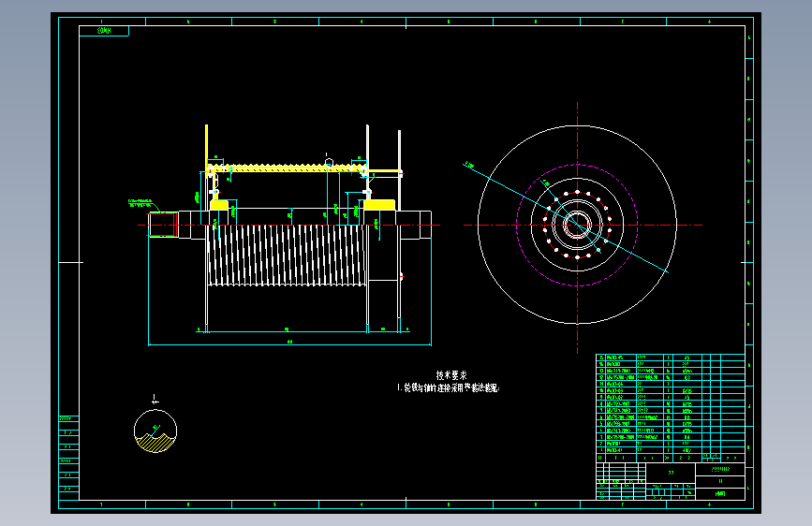Select the yellow bearing block on the right
Image resolution: width=812 pixels, height=526 pixels.
(x=379, y=205)
